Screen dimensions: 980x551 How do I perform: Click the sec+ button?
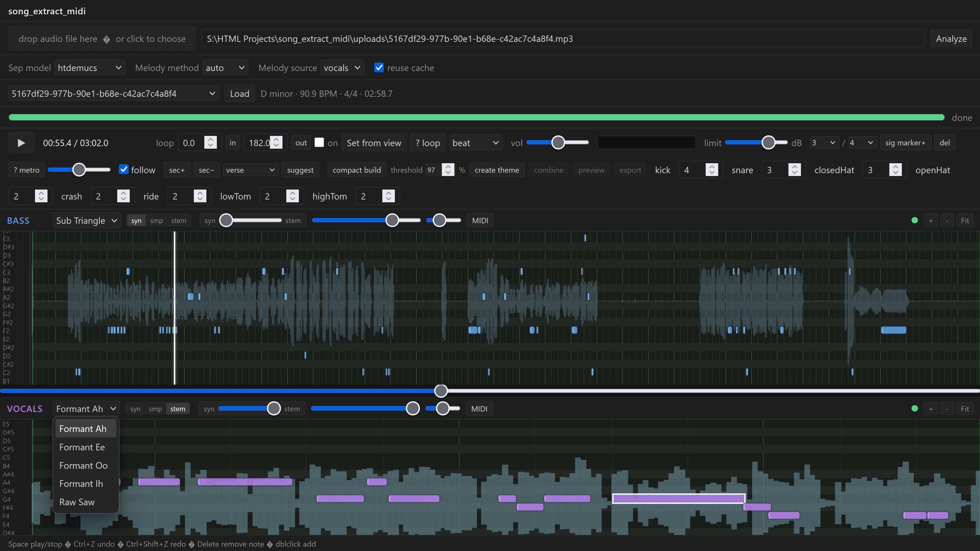[177, 170]
